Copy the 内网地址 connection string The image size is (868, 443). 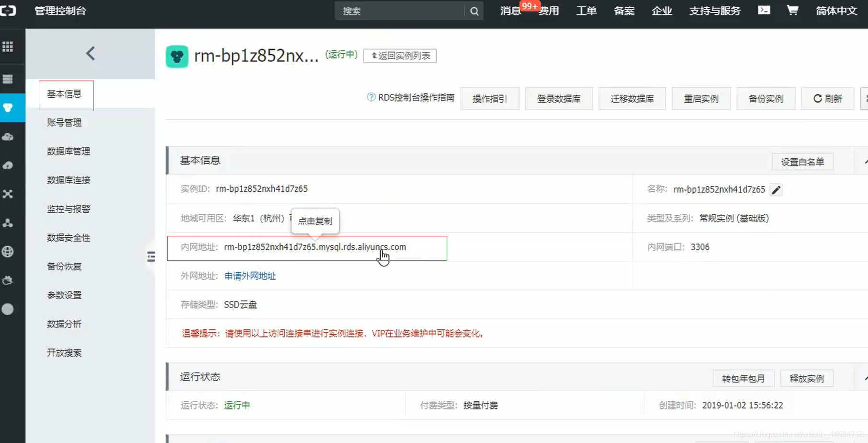[x=315, y=247]
